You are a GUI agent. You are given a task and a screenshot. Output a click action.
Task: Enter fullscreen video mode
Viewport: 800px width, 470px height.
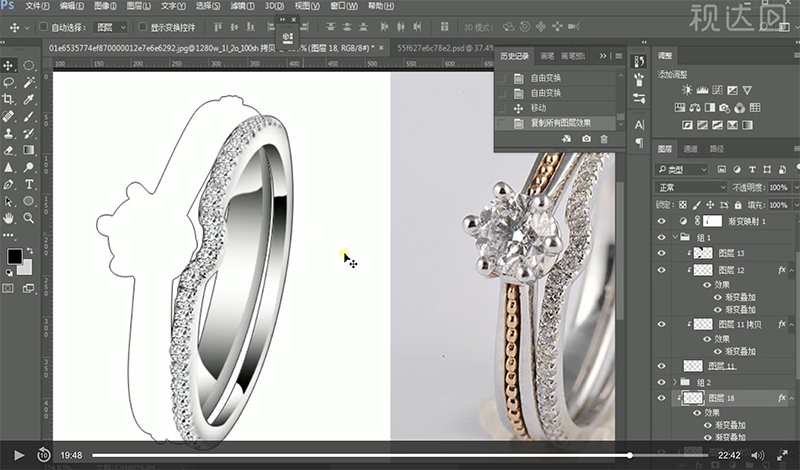coord(783,455)
